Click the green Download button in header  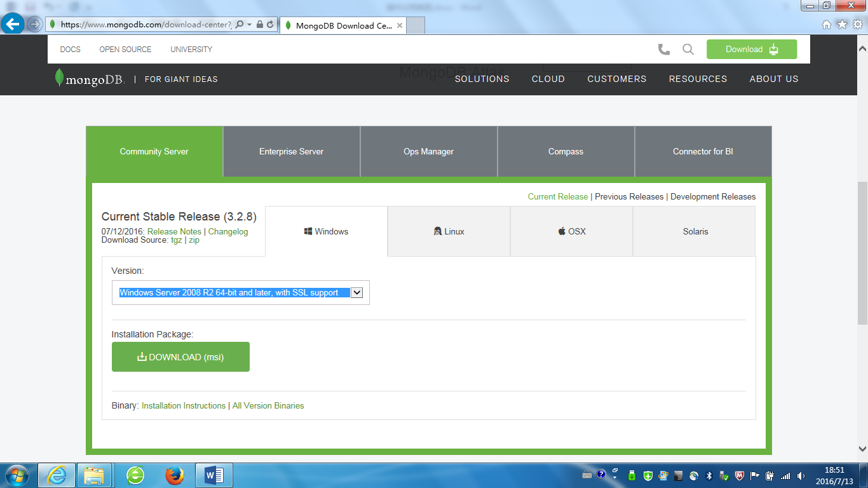pos(752,50)
